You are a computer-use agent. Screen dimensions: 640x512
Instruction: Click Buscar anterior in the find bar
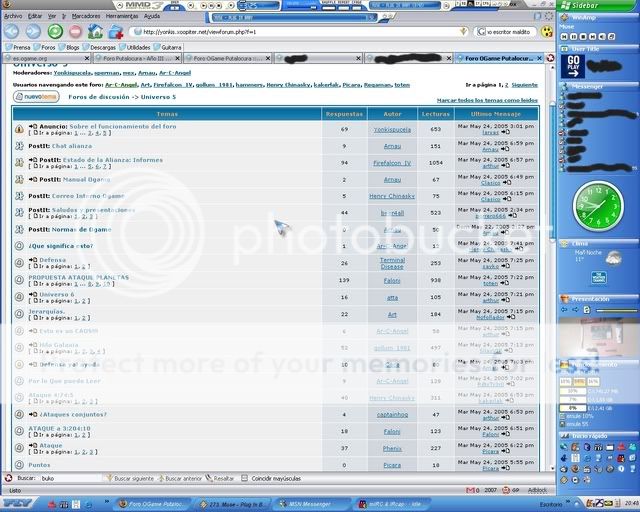pyautogui.click(x=180, y=478)
